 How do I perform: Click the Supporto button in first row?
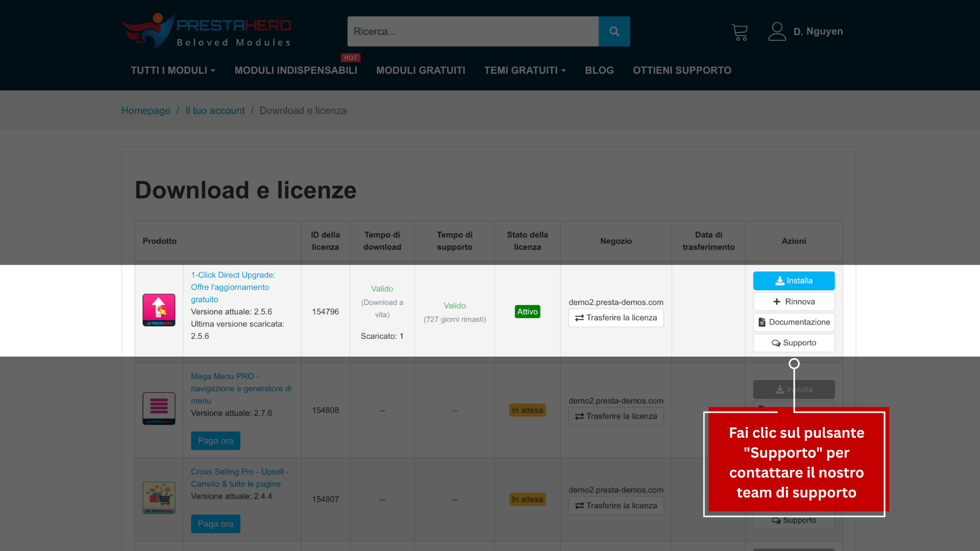[794, 343]
